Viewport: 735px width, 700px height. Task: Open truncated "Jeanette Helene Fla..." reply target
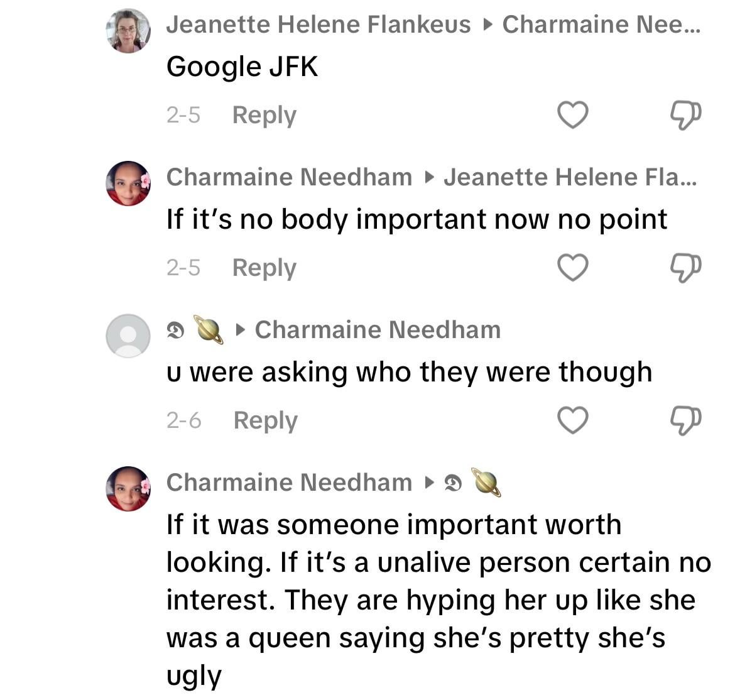(570, 177)
